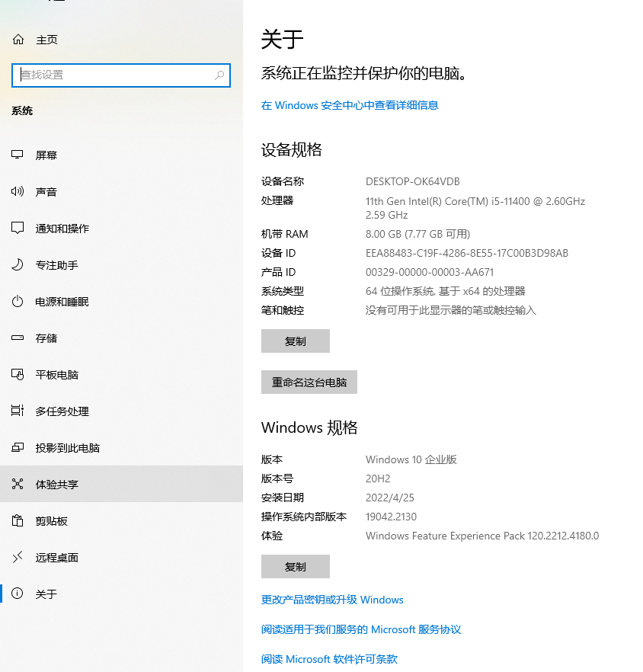Open Sound settings speaker icon
The width and height of the screenshot is (643, 672).
coord(18,192)
